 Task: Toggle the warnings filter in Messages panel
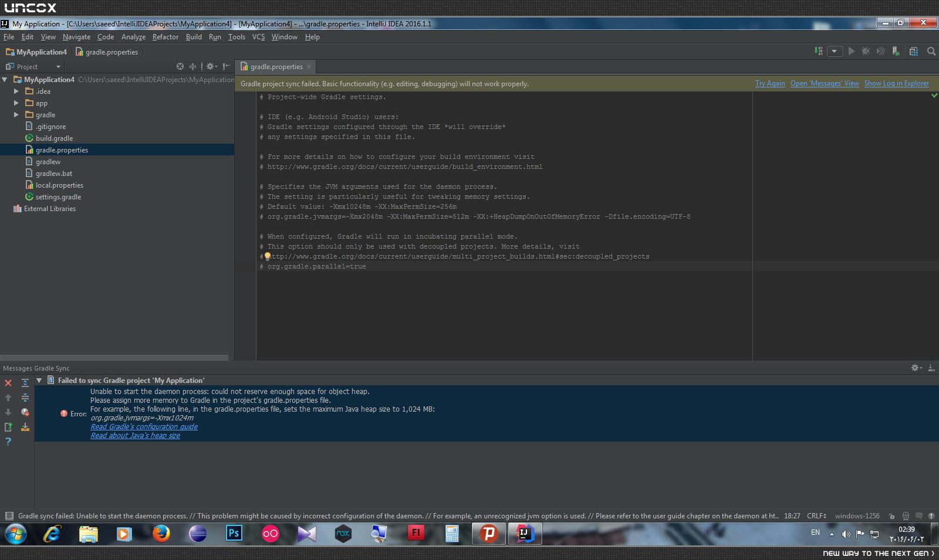pyautogui.click(x=25, y=412)
